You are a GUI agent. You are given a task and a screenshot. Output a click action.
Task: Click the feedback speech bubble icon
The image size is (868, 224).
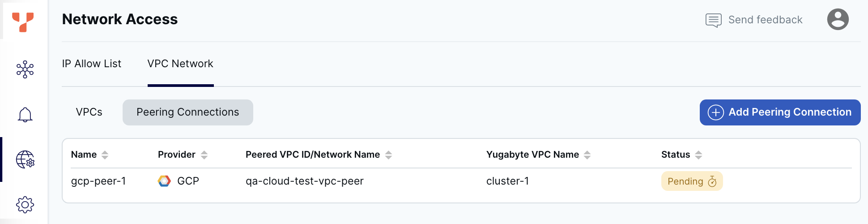coord(713,20)
